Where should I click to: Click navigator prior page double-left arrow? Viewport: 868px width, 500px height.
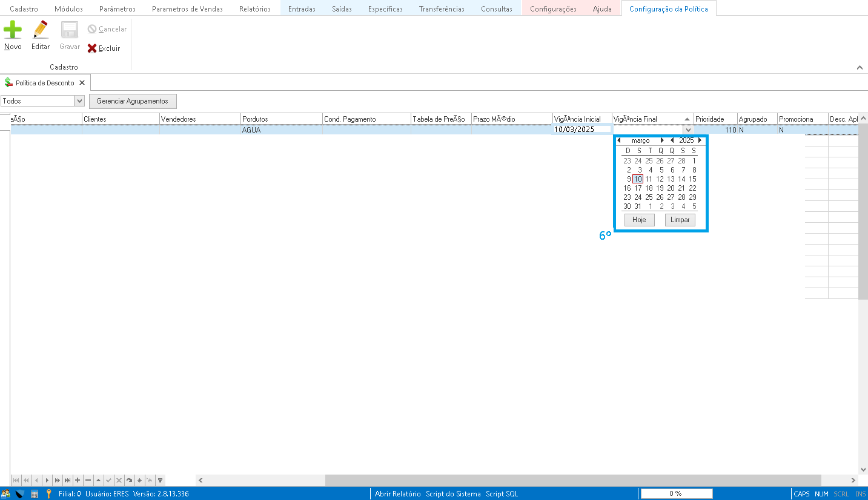coord(25,480)
